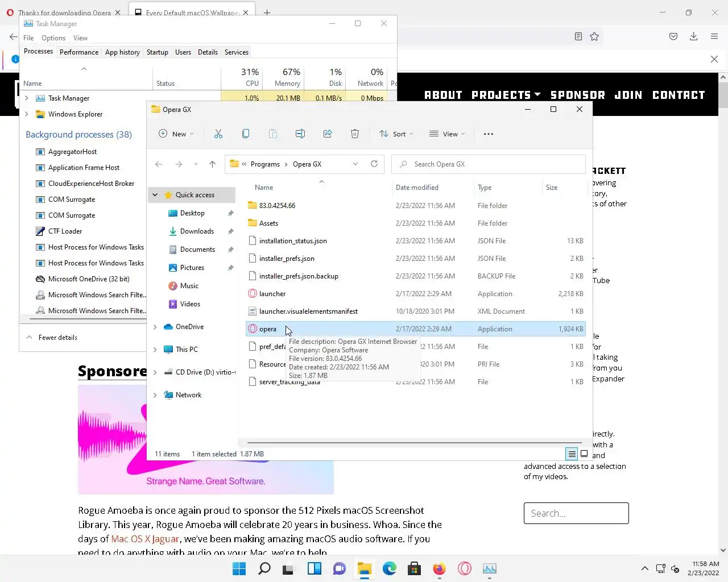Open Services tab in Task Manager

click(x=237, y=52)
